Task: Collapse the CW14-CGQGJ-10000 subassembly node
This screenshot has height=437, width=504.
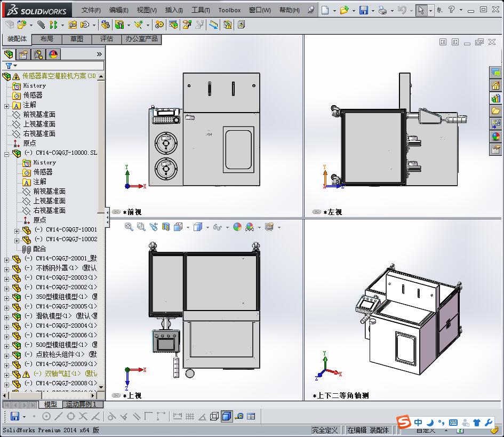Action: pyautogui.click(x=7, y=154)
